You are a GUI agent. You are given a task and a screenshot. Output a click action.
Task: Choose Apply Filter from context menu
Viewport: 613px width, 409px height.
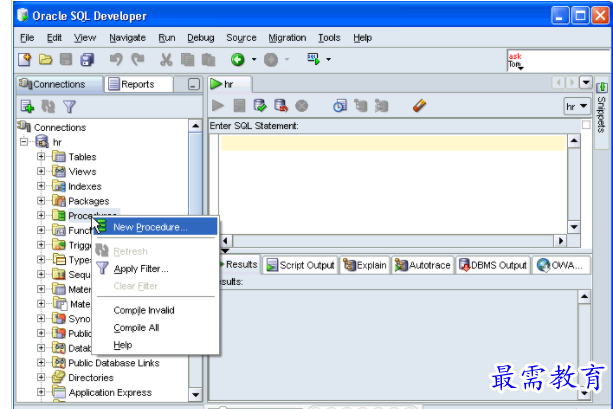pyautogui.click(x=156, y=269)
